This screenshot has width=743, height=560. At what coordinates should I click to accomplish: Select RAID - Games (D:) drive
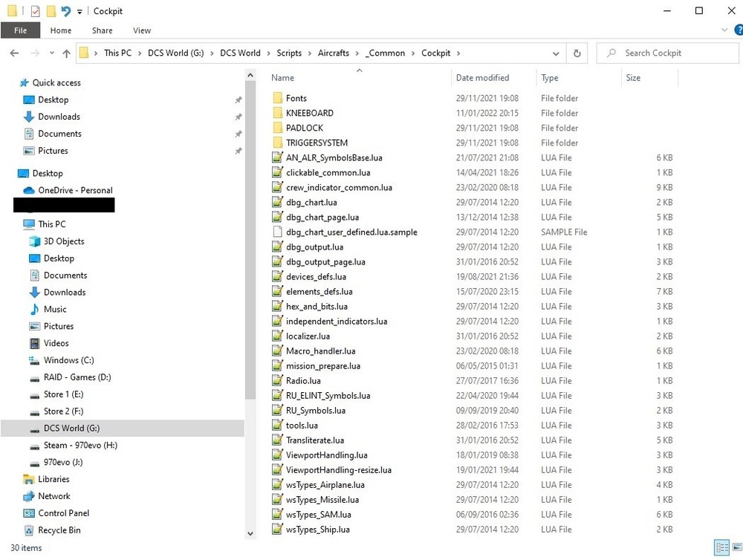(77, 377)
